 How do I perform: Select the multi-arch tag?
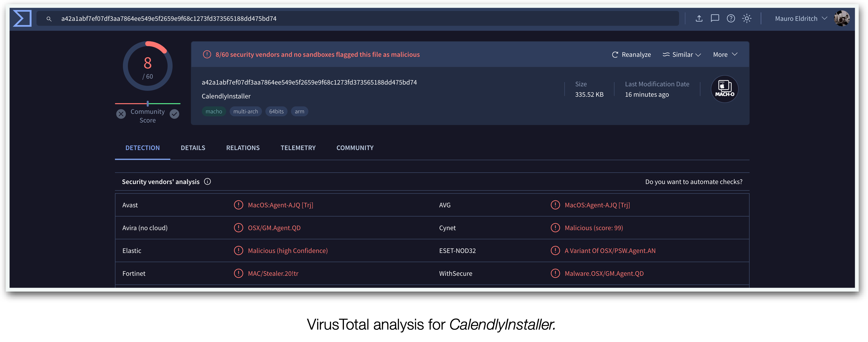click(x=246, y=111)
